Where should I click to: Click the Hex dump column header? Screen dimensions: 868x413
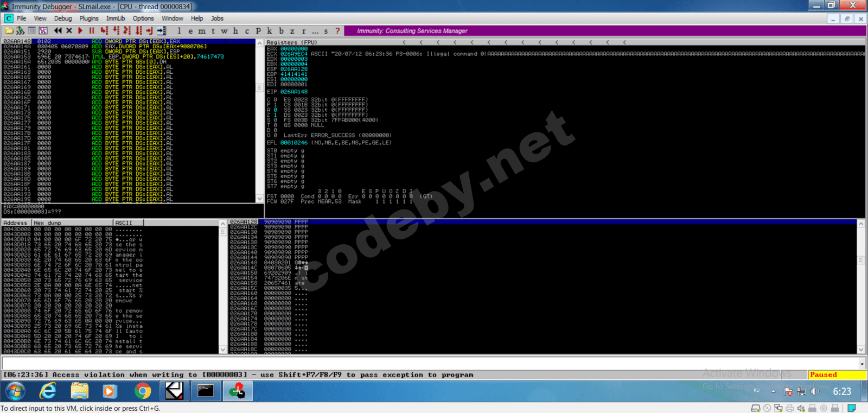(73, 223)
